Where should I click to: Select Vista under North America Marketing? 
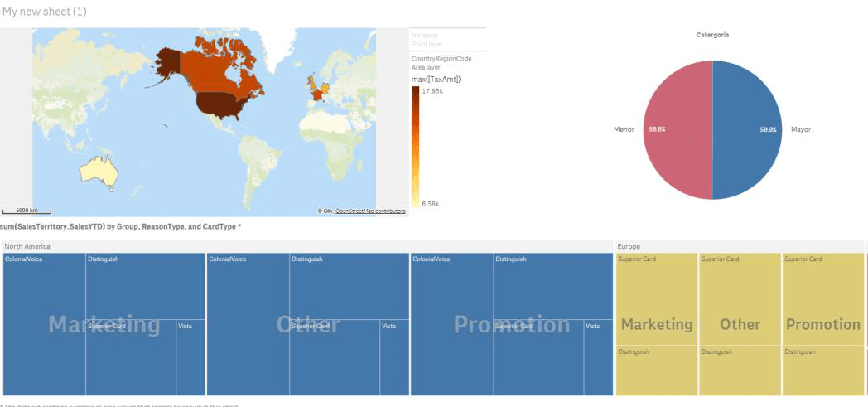[x=191, y=358]
